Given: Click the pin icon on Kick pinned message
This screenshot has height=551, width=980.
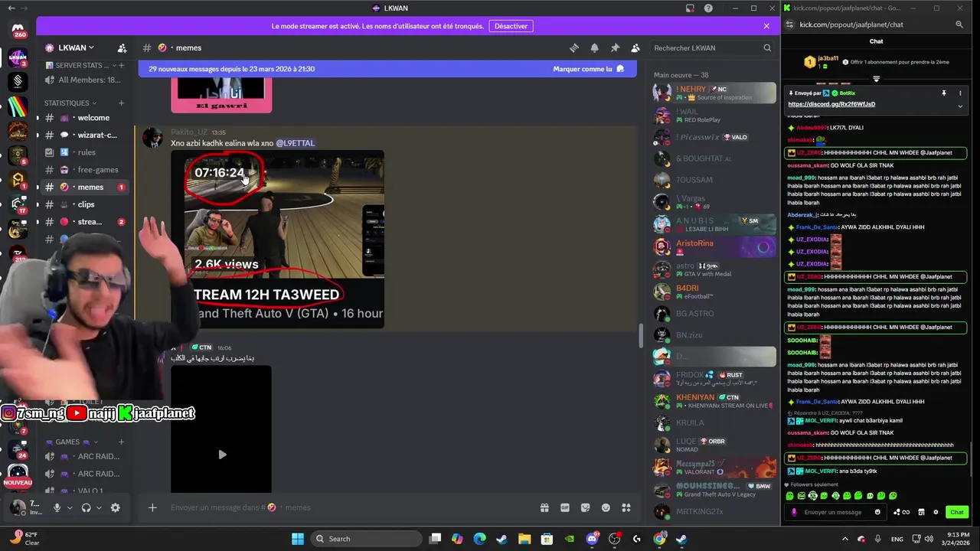Looking at the screenshot, I should pyautogui.click(x=944, y=93).
